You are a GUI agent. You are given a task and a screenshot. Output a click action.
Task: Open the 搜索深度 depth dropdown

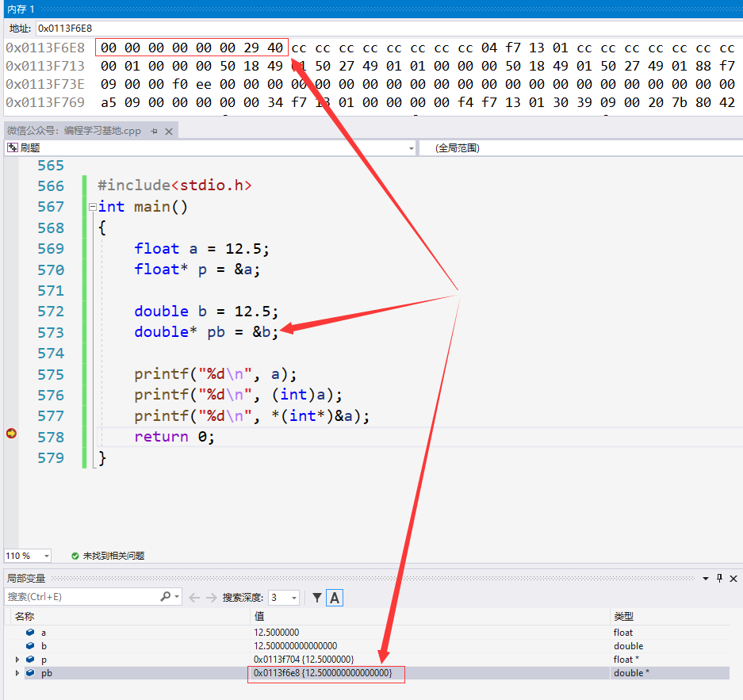tap(294, 598)
